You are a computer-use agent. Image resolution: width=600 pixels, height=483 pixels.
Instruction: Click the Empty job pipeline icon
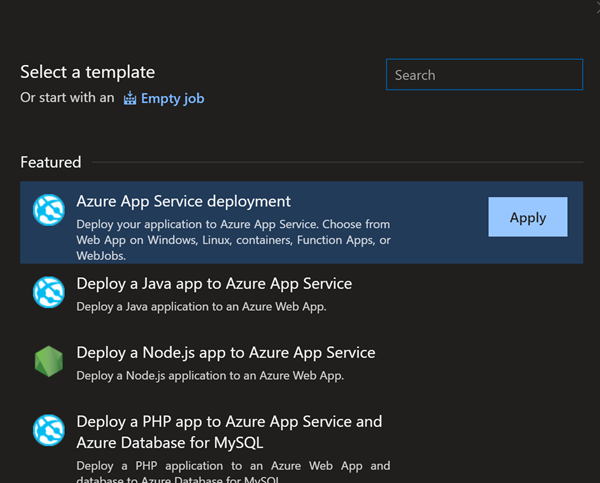pyautogui.click(x=130, y=99)
